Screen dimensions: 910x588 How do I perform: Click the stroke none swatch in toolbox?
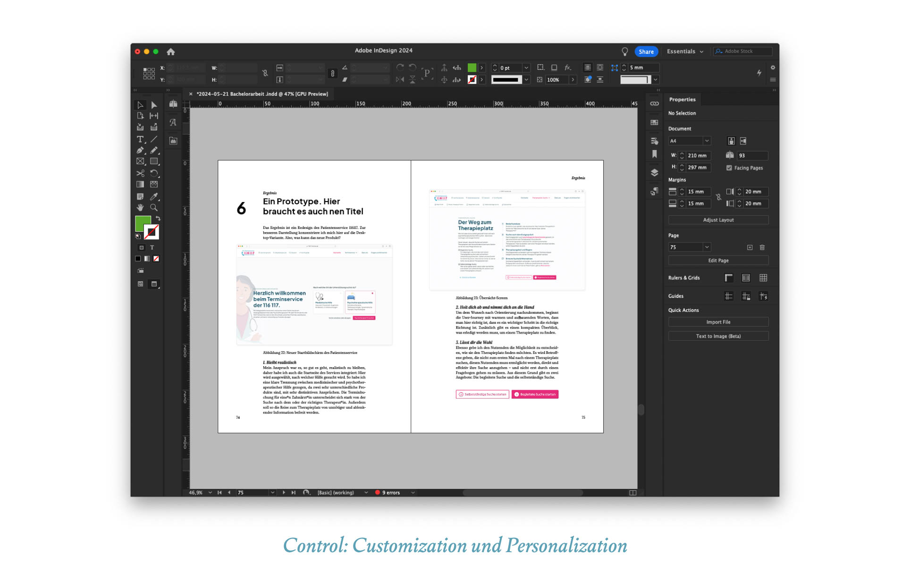tap(152, 232)
